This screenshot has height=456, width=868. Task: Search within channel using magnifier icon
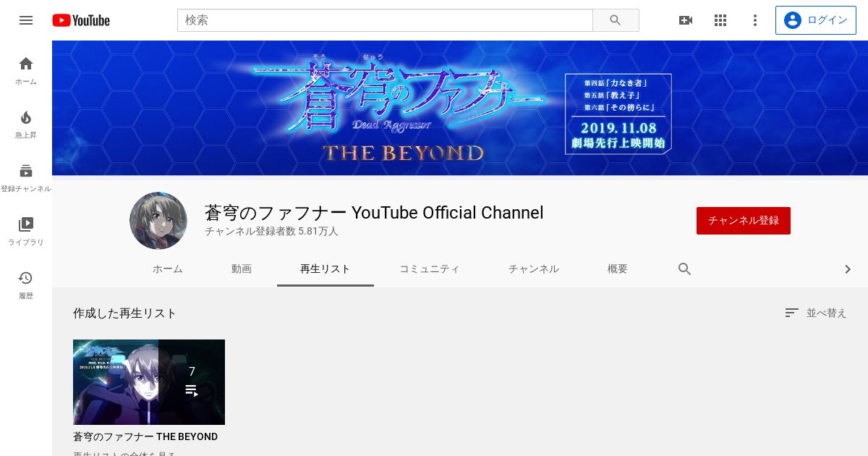pos(685,269)
